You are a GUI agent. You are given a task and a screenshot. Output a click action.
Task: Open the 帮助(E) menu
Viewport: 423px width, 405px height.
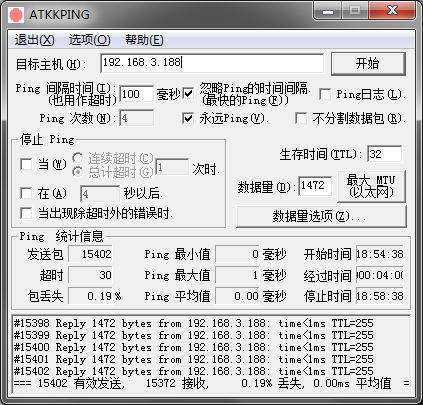(x=144, y=40)
